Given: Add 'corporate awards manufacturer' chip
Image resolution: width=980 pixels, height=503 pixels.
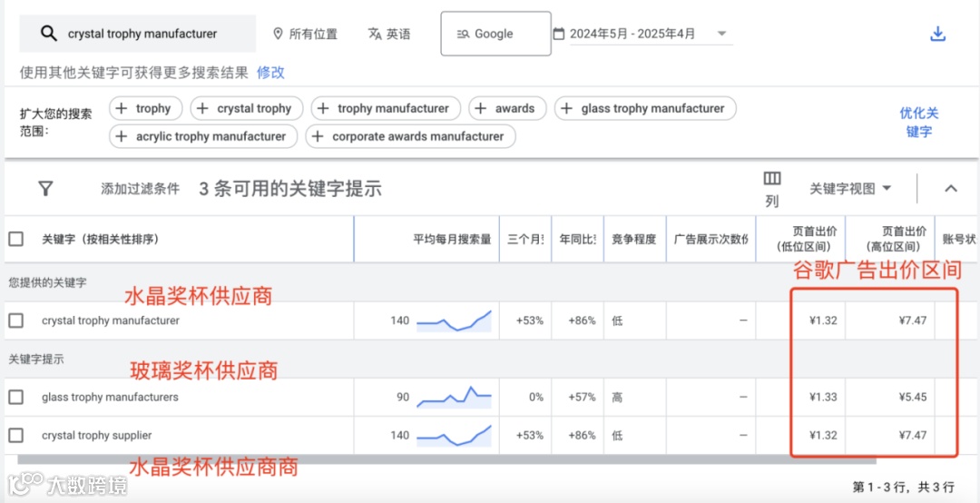Looking at the screenshot, I should tap(411, 136).
